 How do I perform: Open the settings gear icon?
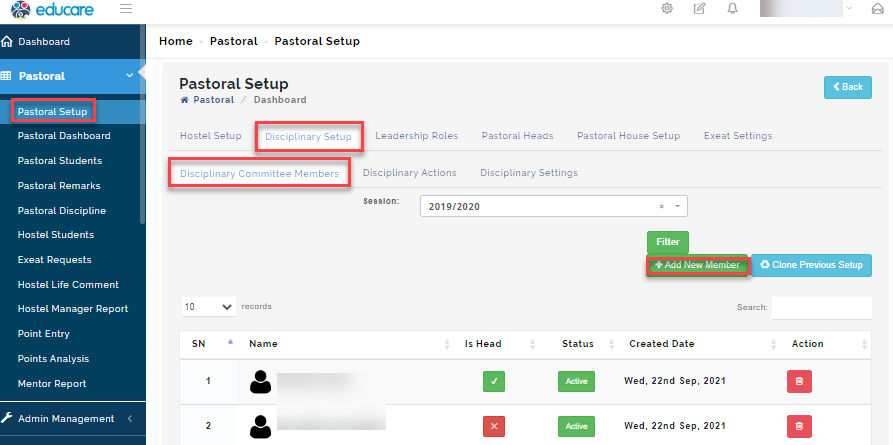667,9
